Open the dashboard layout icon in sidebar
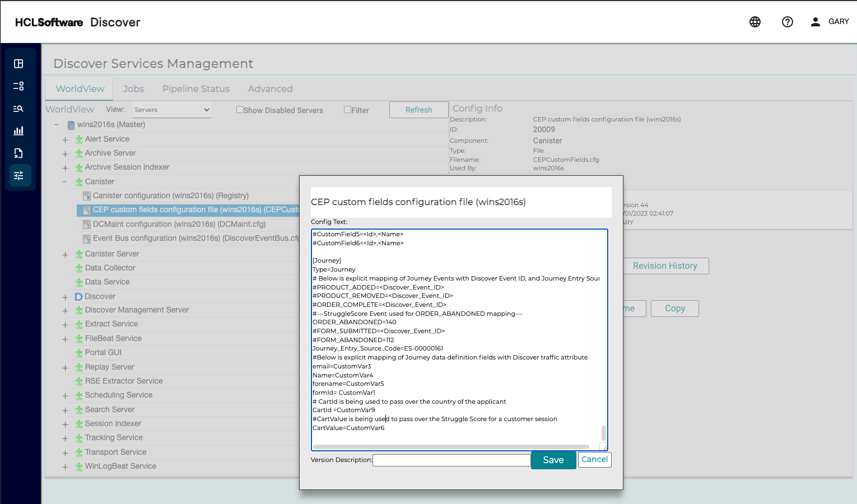 pyautogui.click(x=18, y=64)
